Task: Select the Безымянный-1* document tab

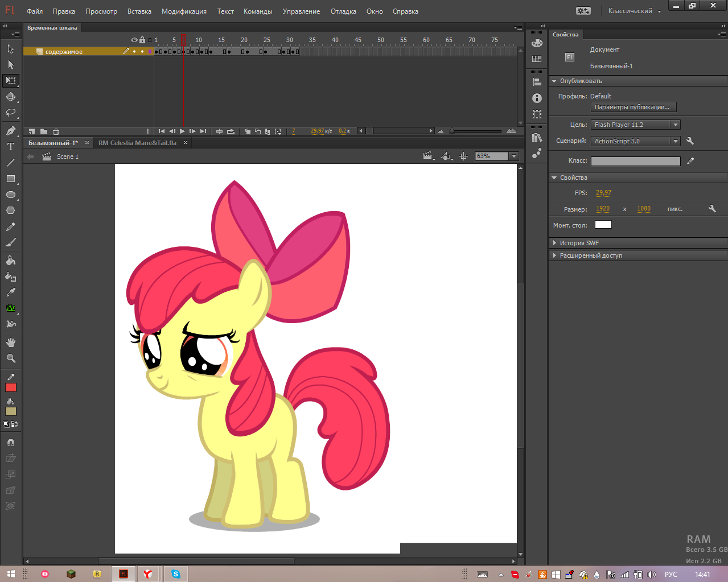Action: coord(54,143)
